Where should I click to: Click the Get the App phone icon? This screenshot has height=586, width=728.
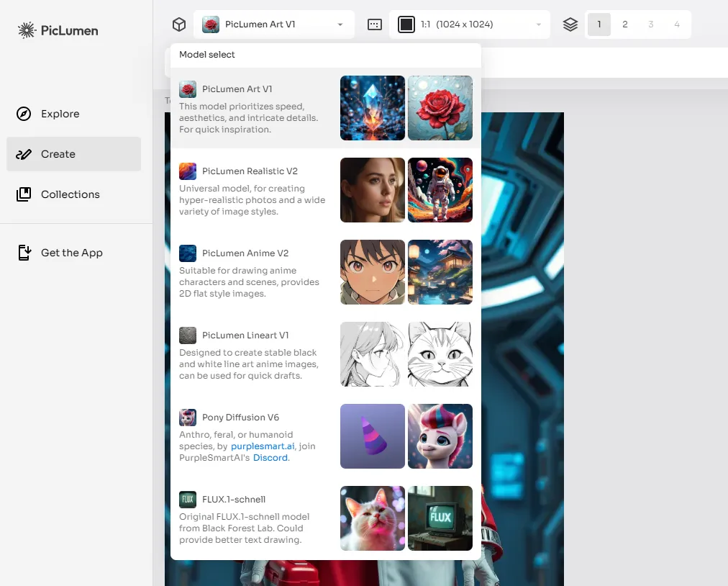tap(24, 253)
